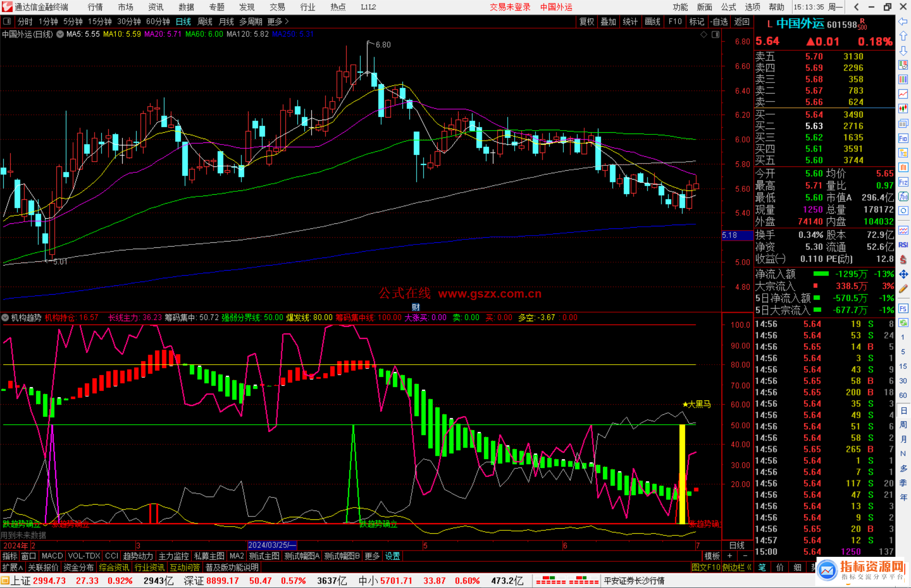Toggle the round marker next to 中国外运(日线)

60,34
